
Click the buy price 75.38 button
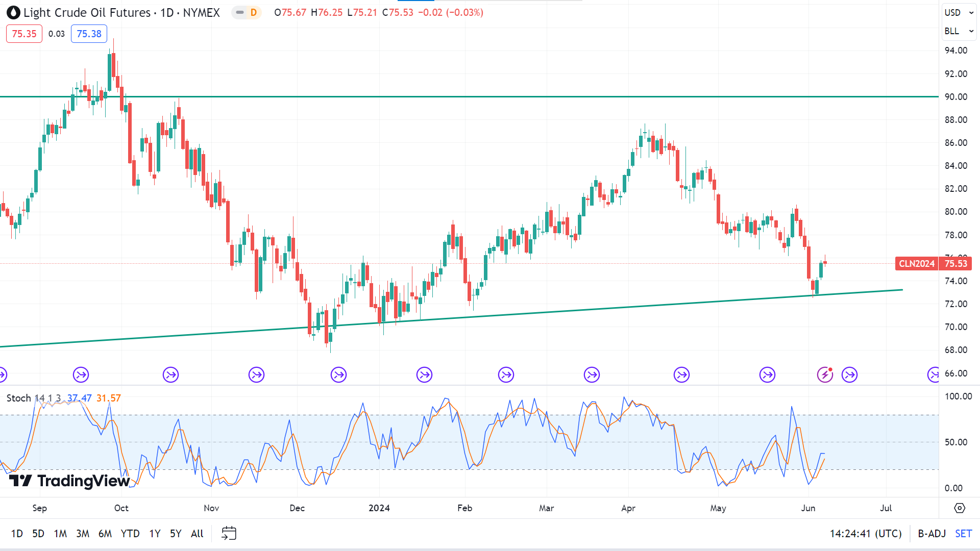[x=89, y=34]
